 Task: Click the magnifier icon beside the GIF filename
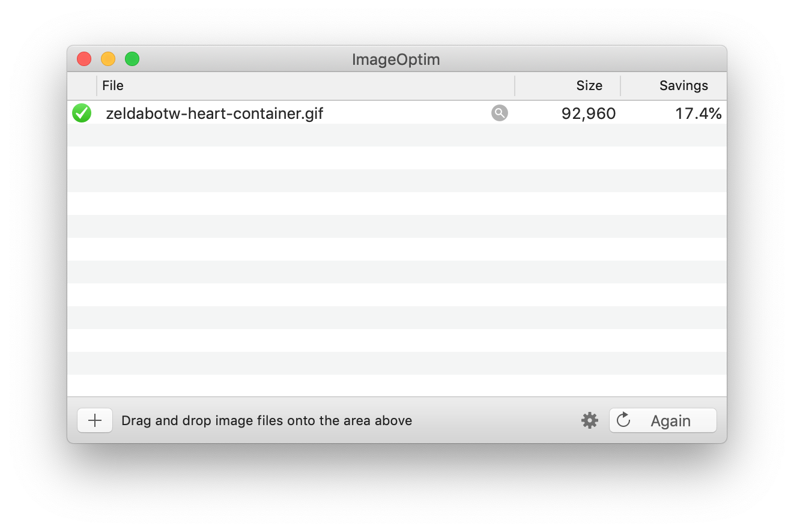[x=500, y=113]
